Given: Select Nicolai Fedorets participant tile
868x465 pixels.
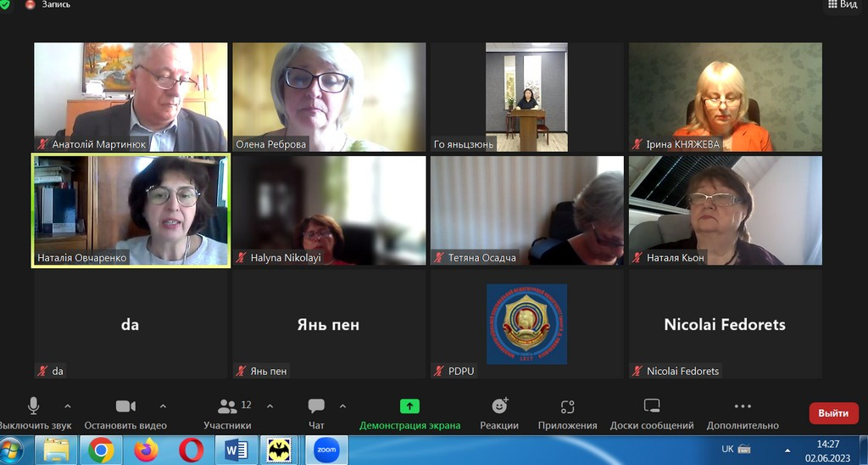Looking at the screenshot, I should (726, 324).
